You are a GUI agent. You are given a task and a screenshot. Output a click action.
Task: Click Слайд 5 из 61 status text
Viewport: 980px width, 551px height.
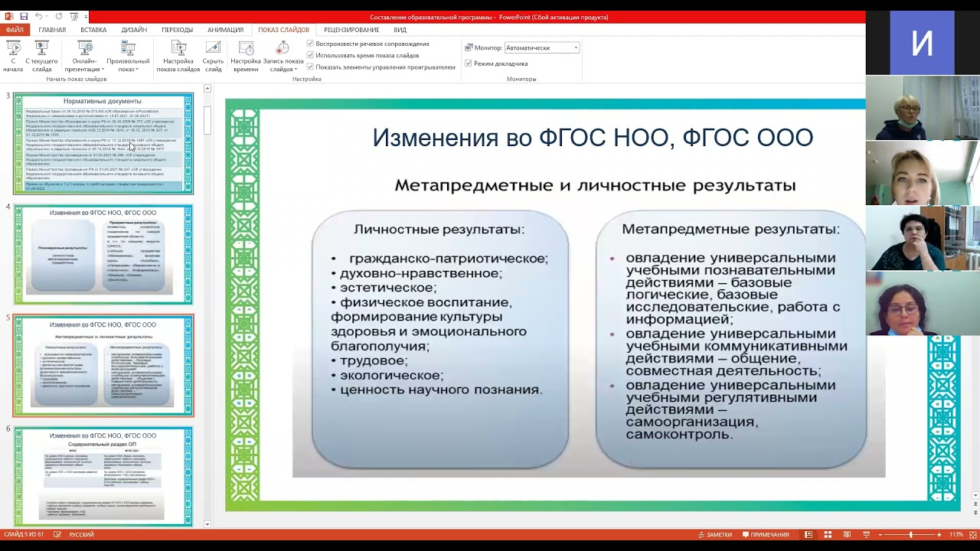24,534
